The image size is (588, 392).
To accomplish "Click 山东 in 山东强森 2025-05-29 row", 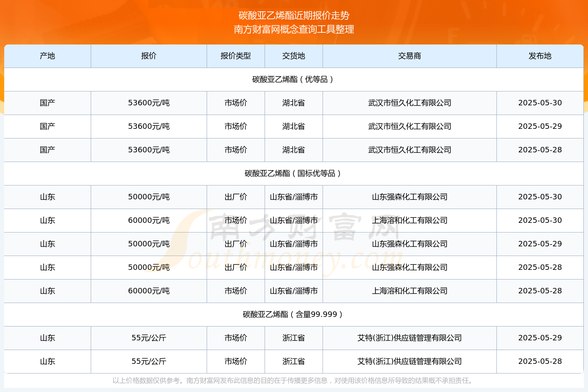I will tap(47, 244).
